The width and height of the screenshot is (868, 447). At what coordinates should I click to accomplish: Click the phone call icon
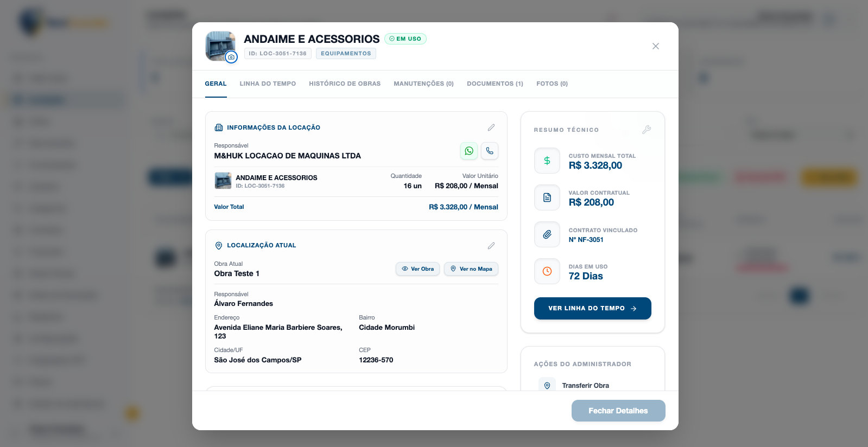(490, 151)
